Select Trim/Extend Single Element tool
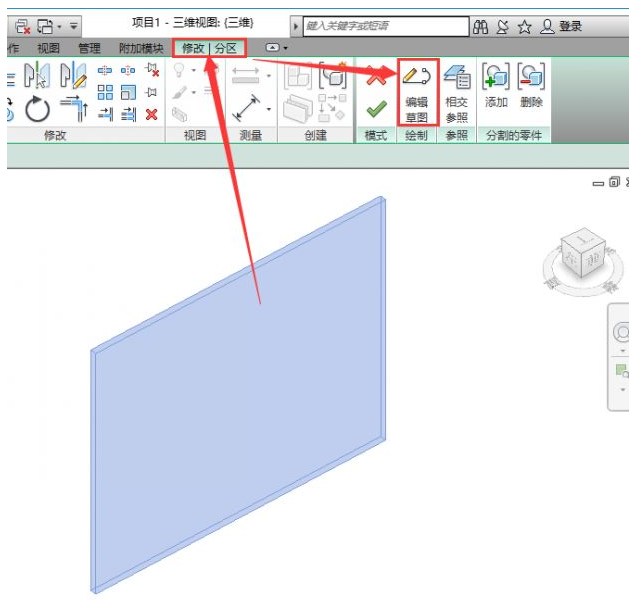The image size is (635, 609). (105, 115)
